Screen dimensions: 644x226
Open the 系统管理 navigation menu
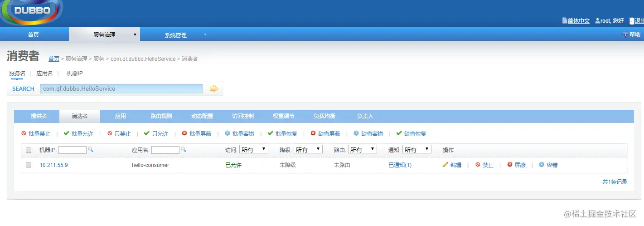(175, 35)
